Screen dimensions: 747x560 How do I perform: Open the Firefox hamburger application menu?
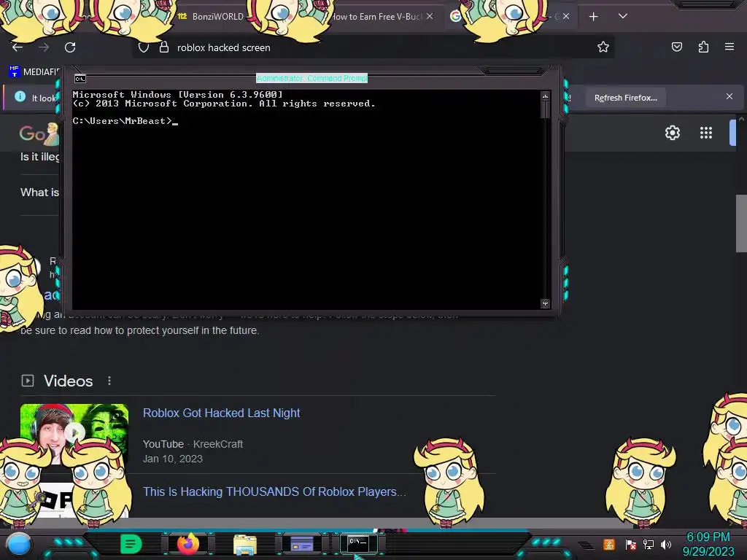[729, 47]
